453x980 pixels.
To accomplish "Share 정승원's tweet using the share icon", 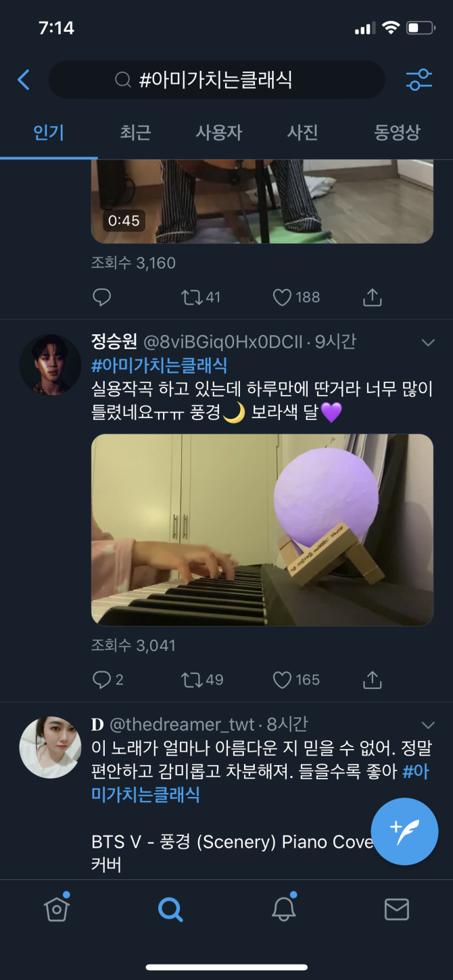I will pyautogui.click(x=371, y=680).
